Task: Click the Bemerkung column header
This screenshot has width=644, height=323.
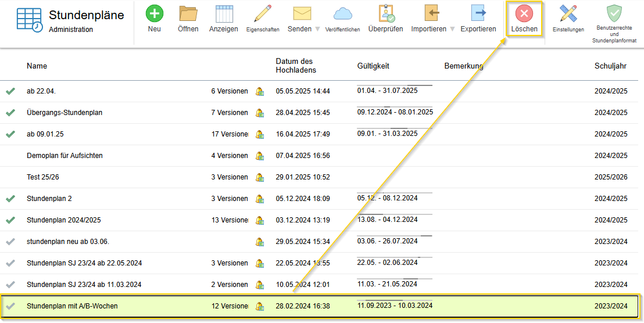Action: point(464,66)
